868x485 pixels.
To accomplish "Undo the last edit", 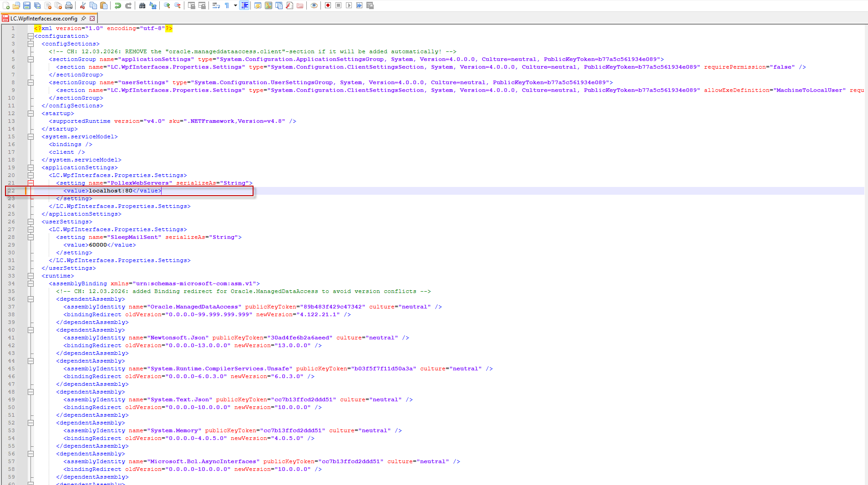I will click(118, 5).
